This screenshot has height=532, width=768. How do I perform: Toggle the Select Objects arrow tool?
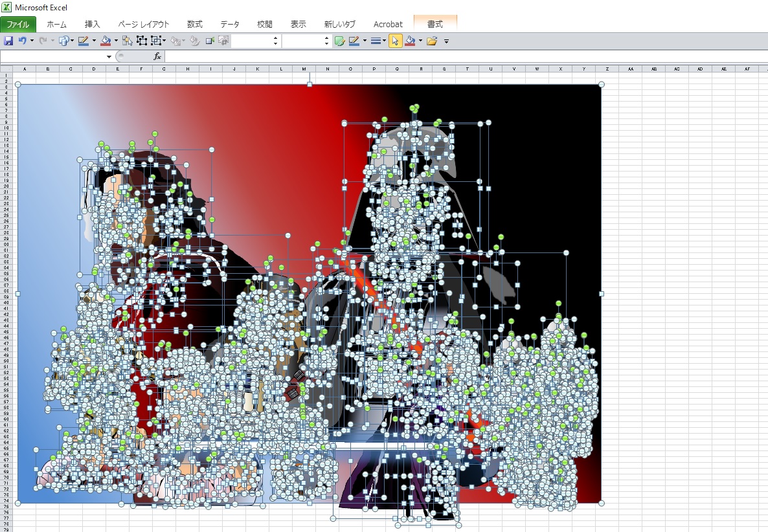pos(395,41)
